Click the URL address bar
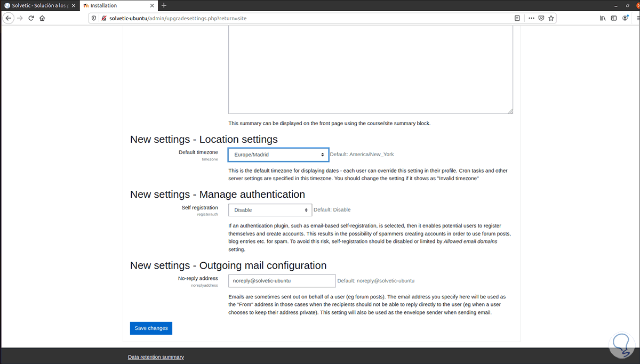This screenshot has height=364, width=640. [x=299, y=18]
